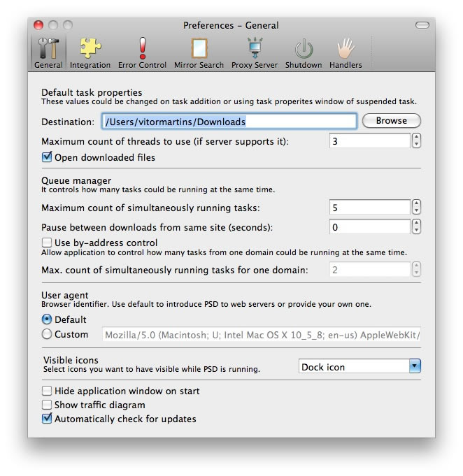The height and width of the screenshot is (476, 463).
Task: Click the Browse button
Action: click(391, 121)
